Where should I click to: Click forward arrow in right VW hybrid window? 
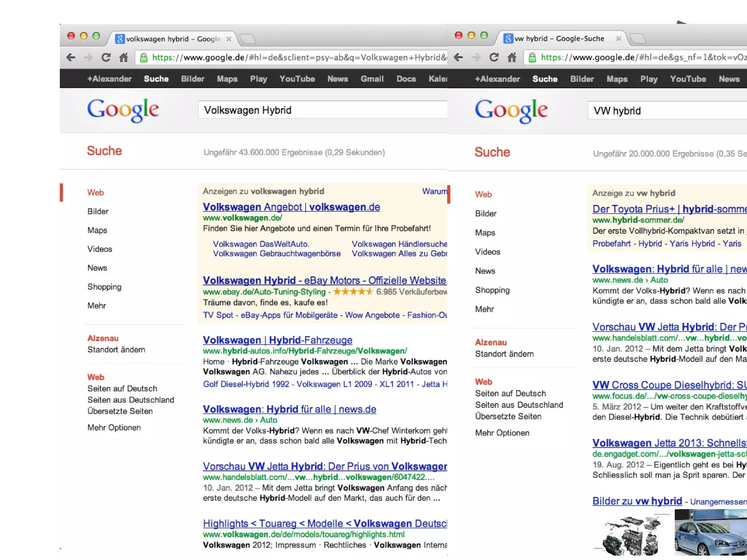click(x=476, y=57)
